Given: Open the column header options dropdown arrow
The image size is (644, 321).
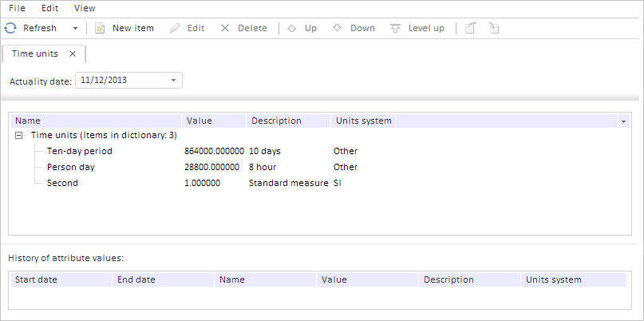Looking at the screenshot, I should (622, 121).
